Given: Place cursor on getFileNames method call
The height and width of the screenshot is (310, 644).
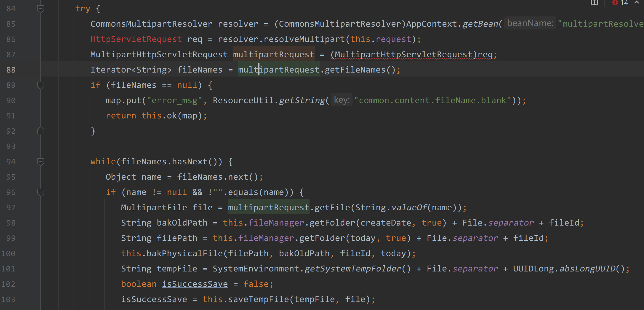Looking at the screenshot, I should (x=355, y=70).
